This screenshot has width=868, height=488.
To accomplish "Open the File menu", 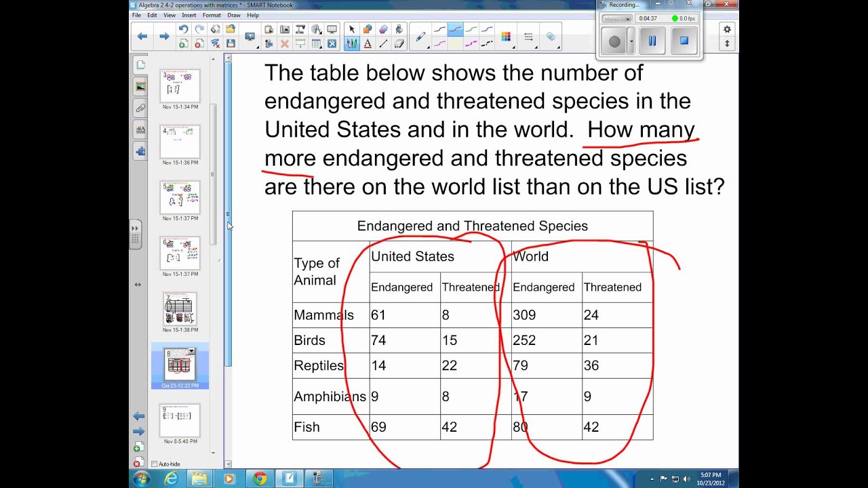I will (137, 15).
